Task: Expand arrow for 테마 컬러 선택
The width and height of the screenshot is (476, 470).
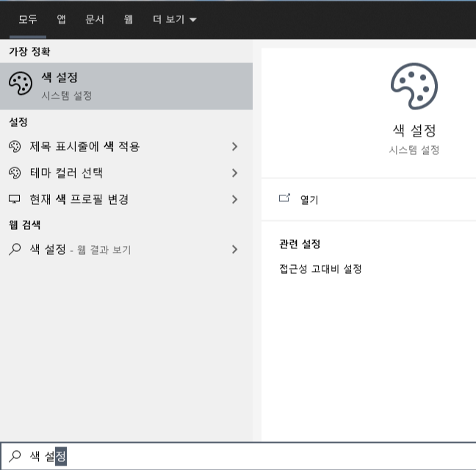Action: 234,173
